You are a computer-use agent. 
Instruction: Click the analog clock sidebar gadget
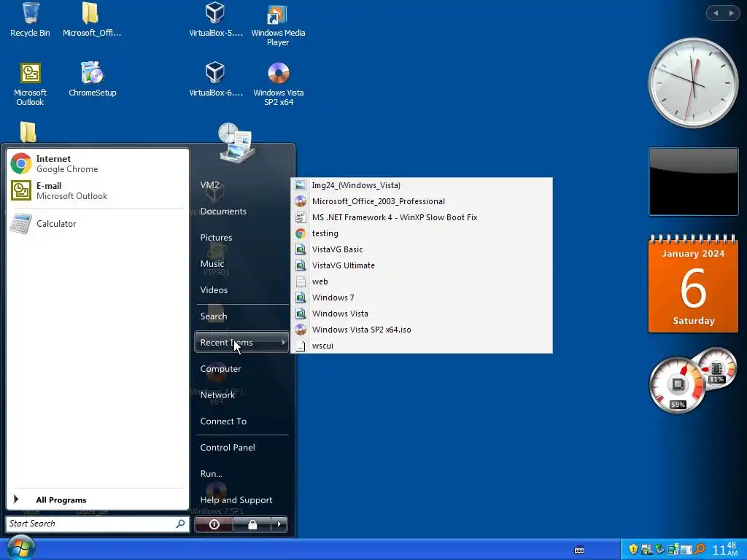point(693,83)
